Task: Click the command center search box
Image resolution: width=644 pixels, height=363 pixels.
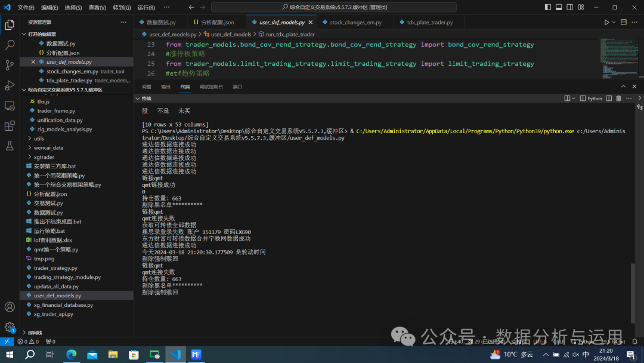Action: point(334,7)
